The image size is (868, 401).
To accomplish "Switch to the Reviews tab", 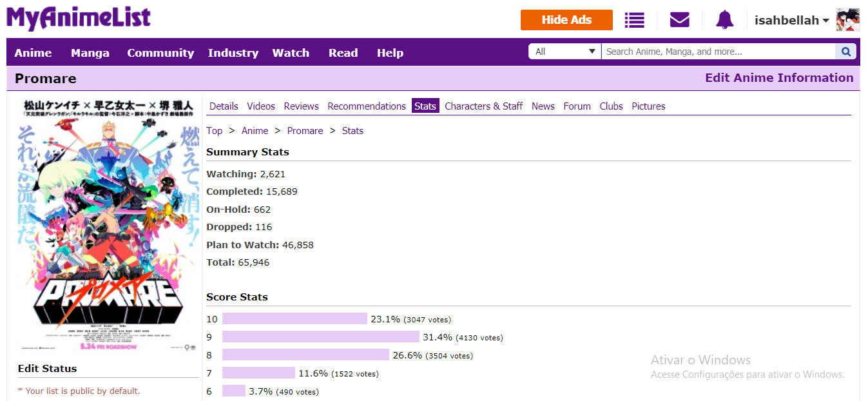I will tap(301, 106).
